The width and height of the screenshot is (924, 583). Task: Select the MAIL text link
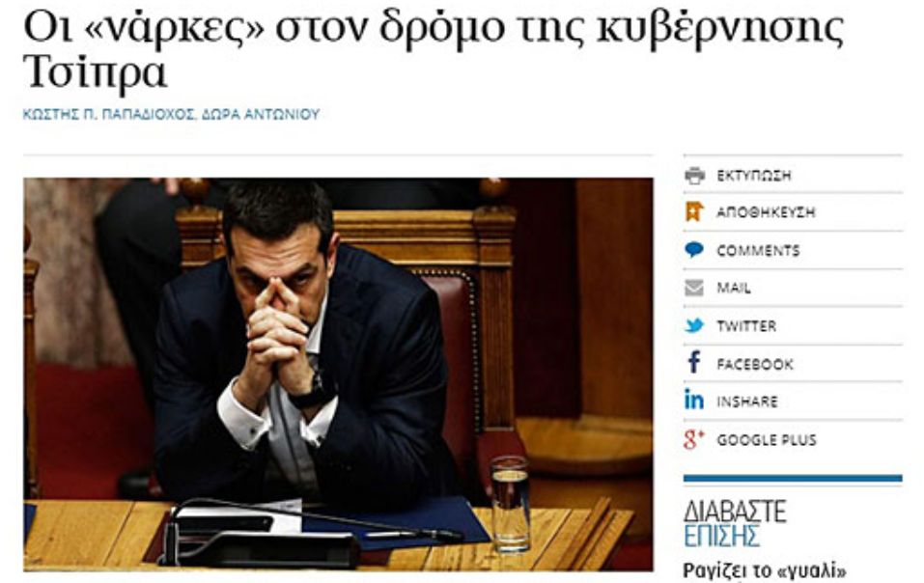734,288
